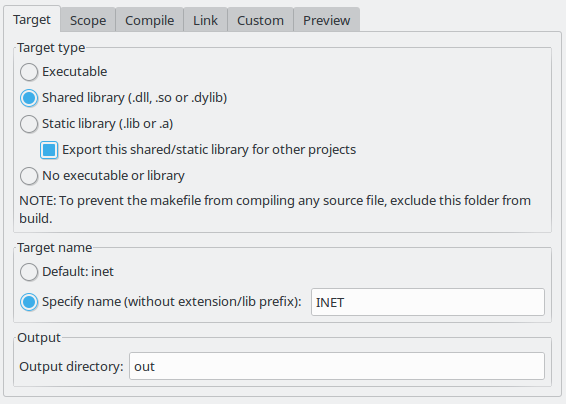Screen dimensions: 566x404
Task: Click the Output group heading
Action: tap(39, 338)
